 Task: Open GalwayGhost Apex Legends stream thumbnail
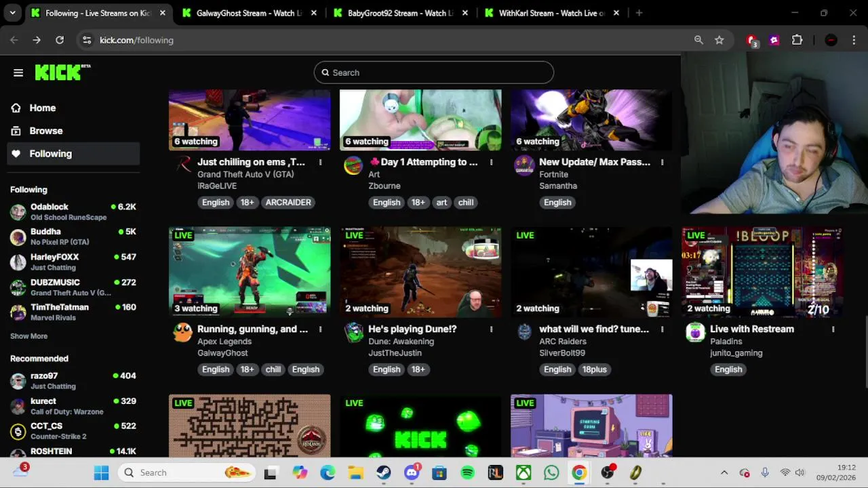tap(250, 272)
